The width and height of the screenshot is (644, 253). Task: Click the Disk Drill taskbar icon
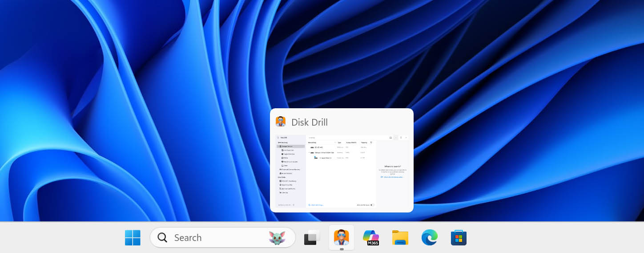[x=342, y=237]
